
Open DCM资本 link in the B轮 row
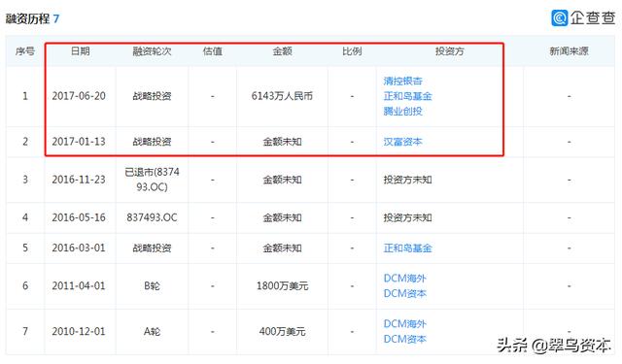point(404,293)
